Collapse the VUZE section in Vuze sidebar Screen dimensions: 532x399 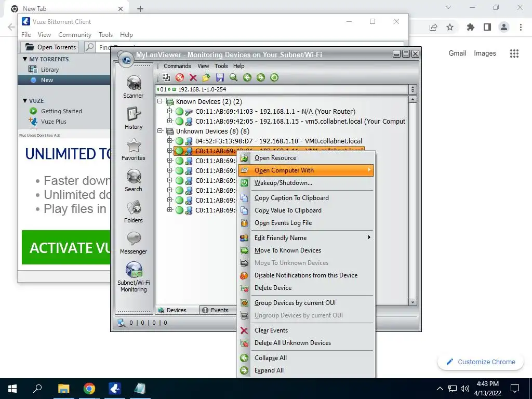(x=25, y=101)
